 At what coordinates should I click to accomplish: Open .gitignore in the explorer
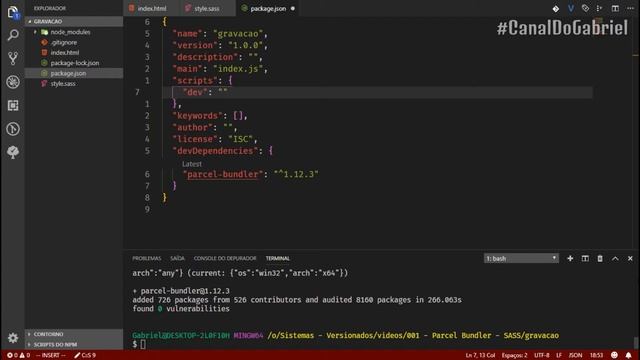(x=73, y=42)
